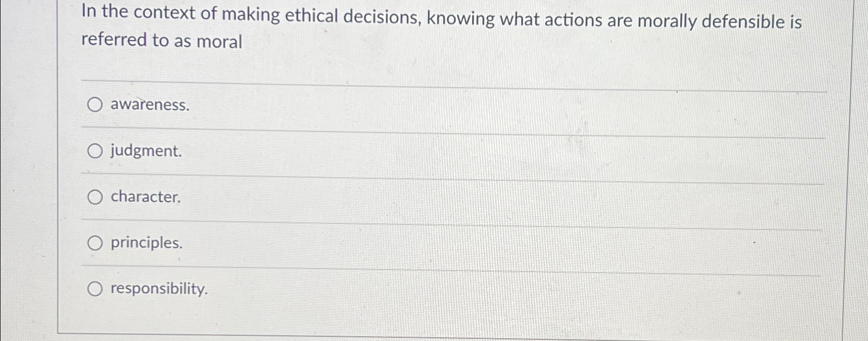
Task: Click the answer text judgment
Action: point(145,151)
